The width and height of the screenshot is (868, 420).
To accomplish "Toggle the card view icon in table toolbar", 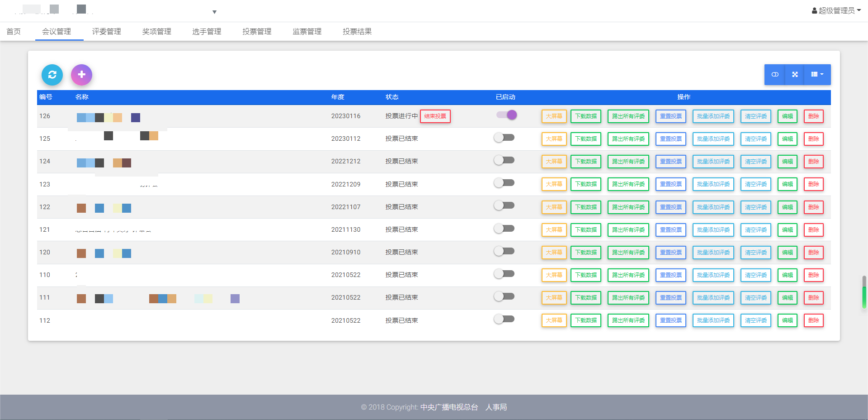I will [775, 75].
